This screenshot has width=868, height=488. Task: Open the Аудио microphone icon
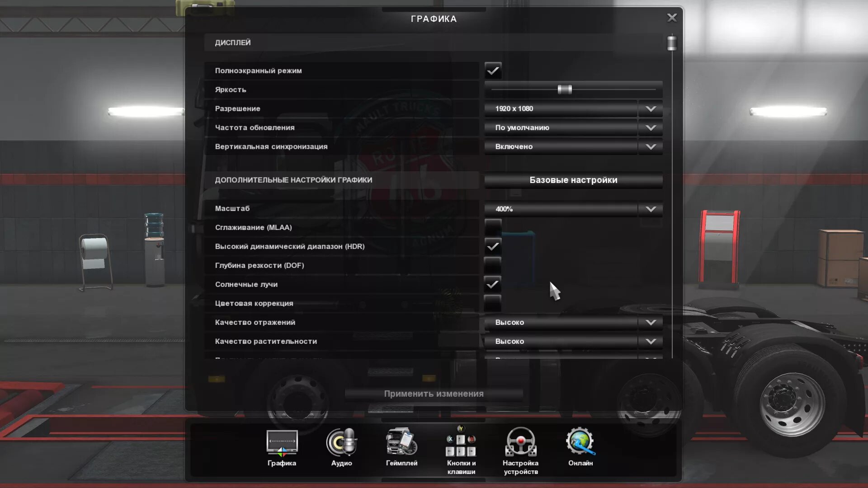pyautogui.click(x=341, y=443)
